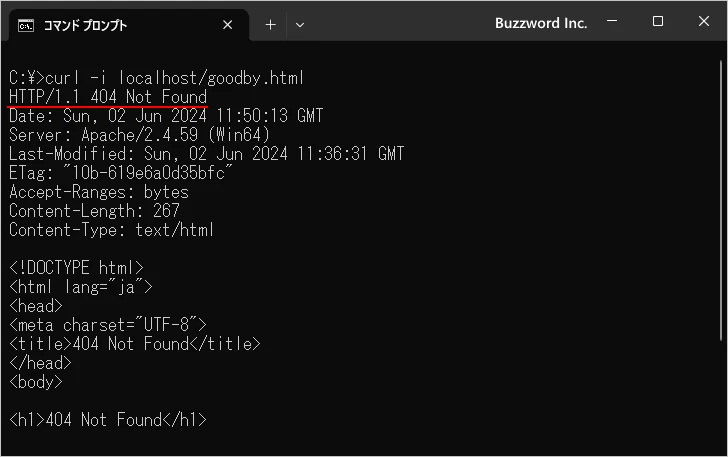The image size is (728, 457).
Task: Click the <!DOCTYPE html> output line
Action: click(x=76, y=268)
